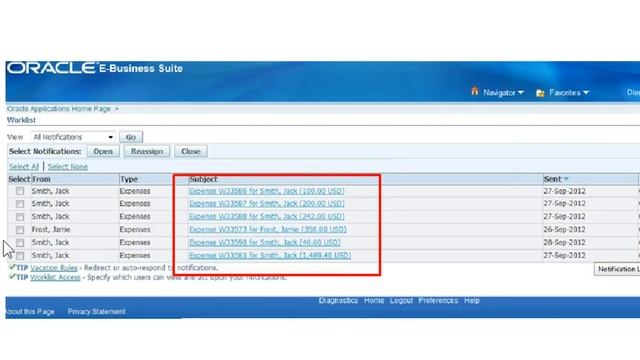The image size is (640, 360).
Task: Click the Open notifications button
Action: tap(103, 151)
